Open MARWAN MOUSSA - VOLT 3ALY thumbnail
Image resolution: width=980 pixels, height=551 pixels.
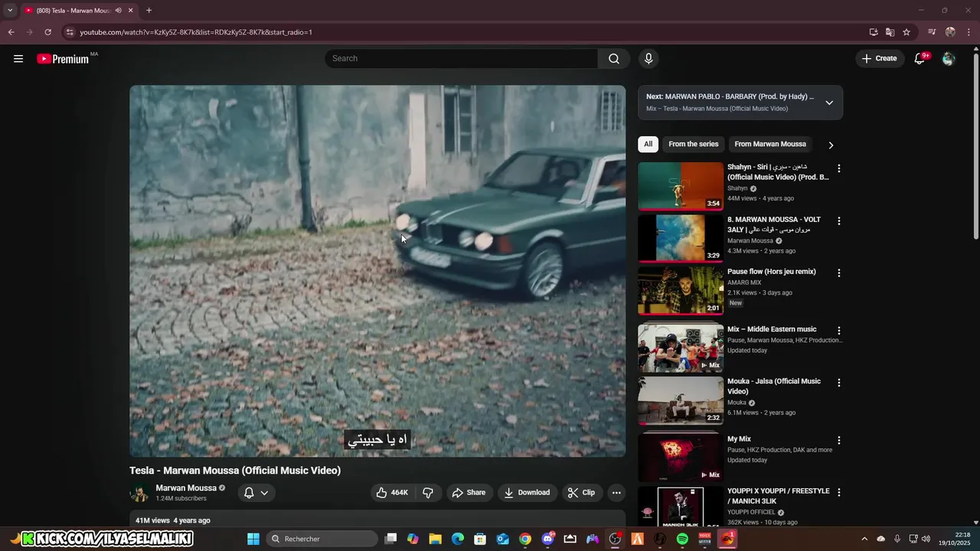681,238
